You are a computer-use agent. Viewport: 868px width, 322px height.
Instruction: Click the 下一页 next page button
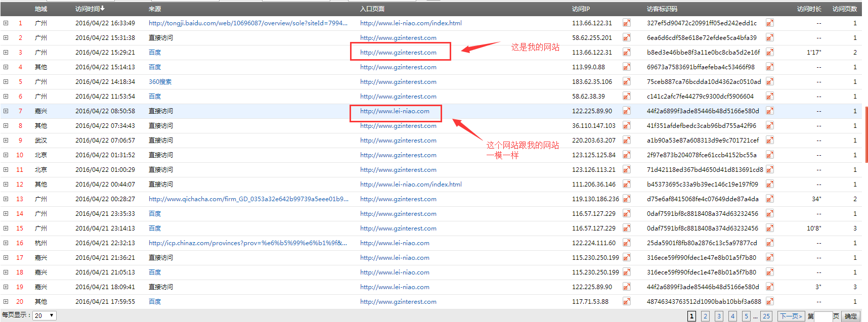tap(791, 316)
